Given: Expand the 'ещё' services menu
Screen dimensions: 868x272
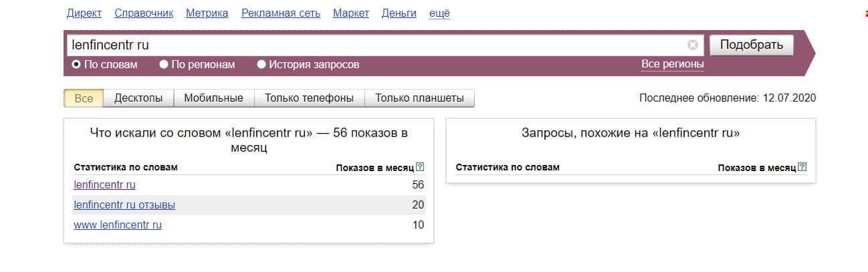Looking at the screenshot, I should (439, 13).
